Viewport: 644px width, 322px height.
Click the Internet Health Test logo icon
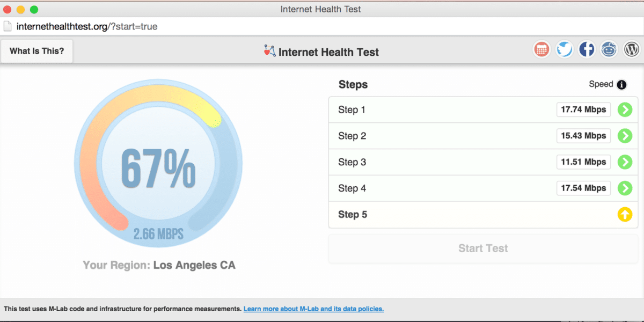pos(269,51)
